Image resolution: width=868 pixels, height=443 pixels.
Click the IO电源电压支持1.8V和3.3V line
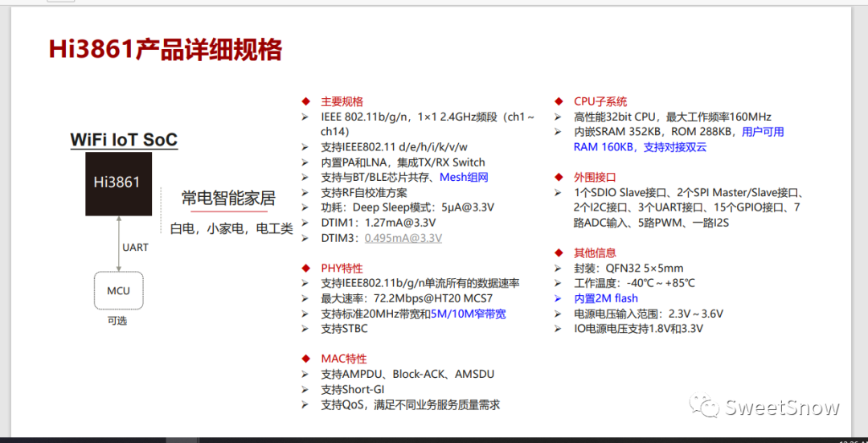[x=638, y=329]
